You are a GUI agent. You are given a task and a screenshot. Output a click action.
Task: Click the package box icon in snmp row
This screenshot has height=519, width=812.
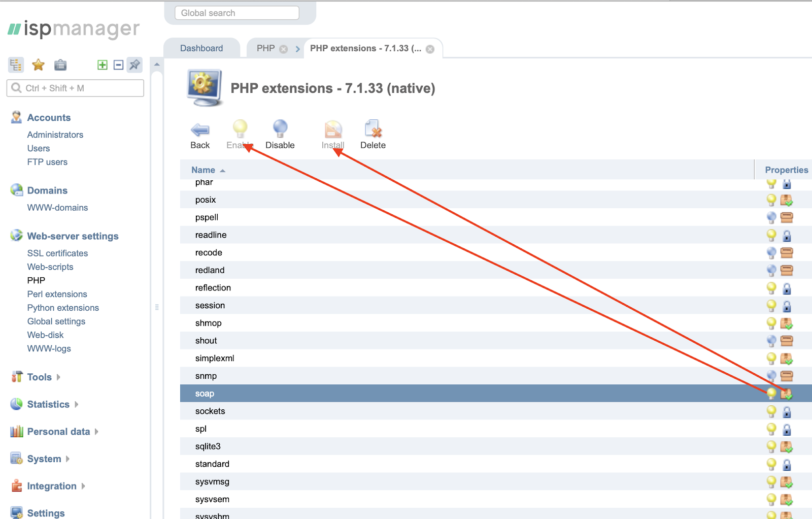pos(787,376)
